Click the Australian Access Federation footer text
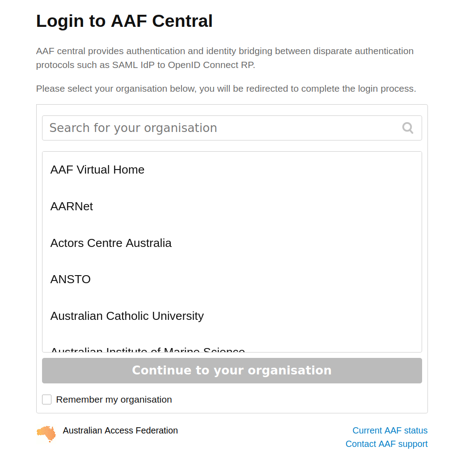 (x=120, y=430)
